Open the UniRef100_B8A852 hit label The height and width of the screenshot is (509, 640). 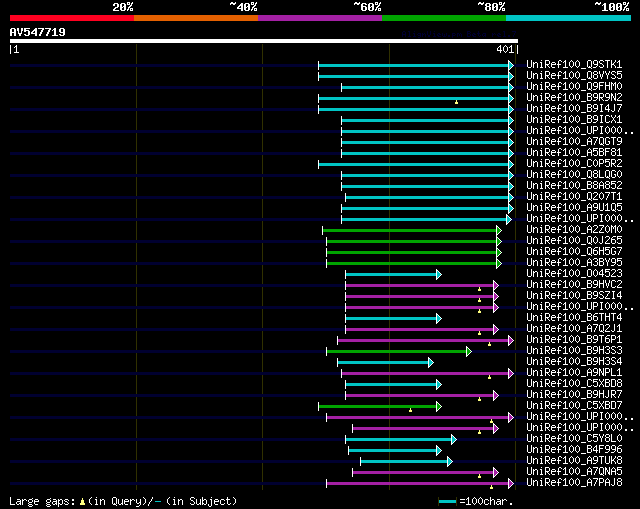tap(574, 186)
